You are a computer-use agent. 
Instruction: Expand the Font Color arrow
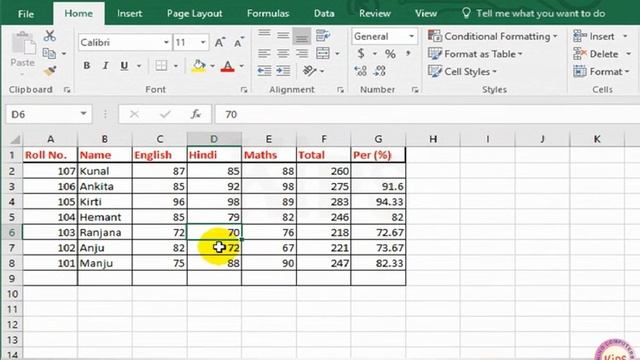coord(242,66)
